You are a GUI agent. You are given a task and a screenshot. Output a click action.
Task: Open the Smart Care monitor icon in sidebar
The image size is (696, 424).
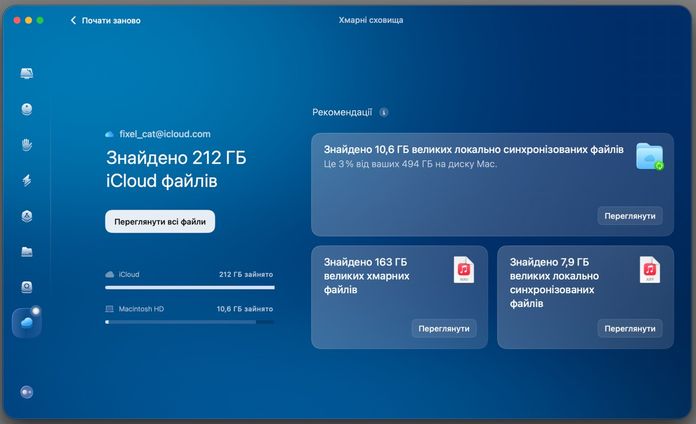27,73
